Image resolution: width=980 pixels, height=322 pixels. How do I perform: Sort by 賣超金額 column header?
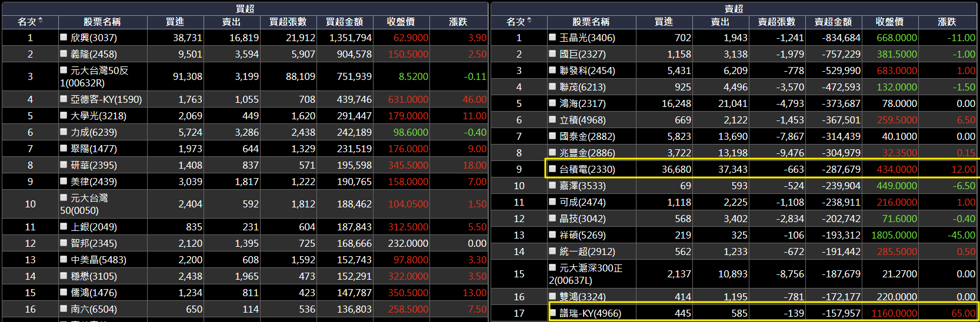834,22
